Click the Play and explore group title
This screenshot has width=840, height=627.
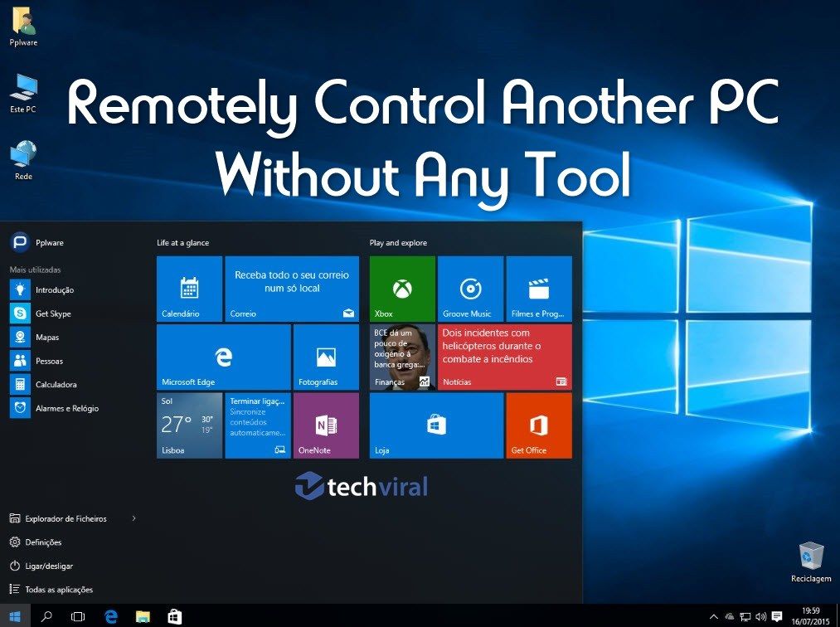[398, 243]
